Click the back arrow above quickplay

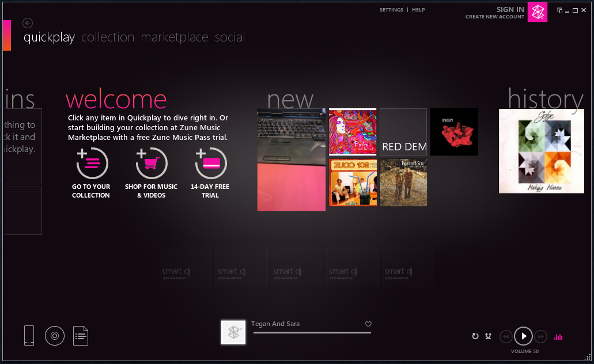click(28, 23)
